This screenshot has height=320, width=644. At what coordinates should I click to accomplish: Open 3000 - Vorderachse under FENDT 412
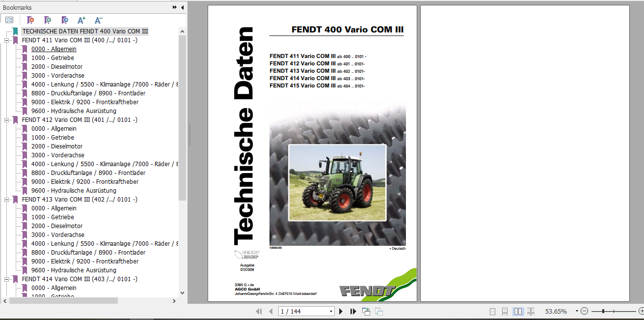click(x=58, y=155)
